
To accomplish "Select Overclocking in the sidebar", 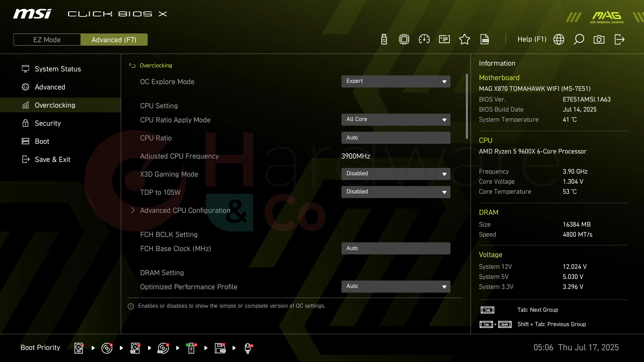I will click(60, 105).
